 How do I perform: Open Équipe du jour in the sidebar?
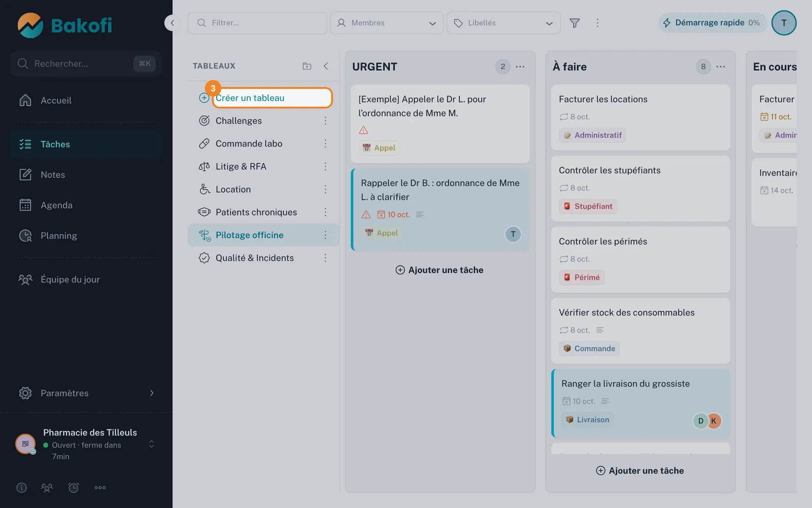pyautogui.click(x=86, y=279)
